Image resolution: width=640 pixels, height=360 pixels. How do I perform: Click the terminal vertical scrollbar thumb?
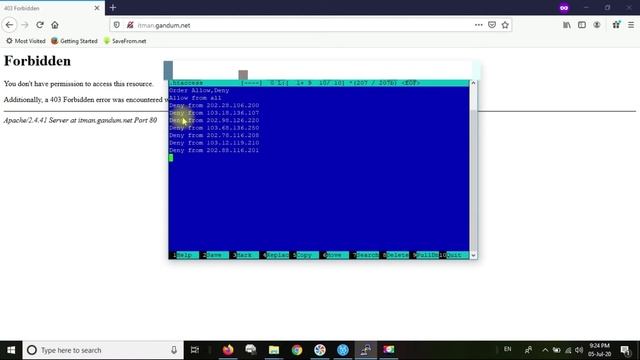pos(473,180)
